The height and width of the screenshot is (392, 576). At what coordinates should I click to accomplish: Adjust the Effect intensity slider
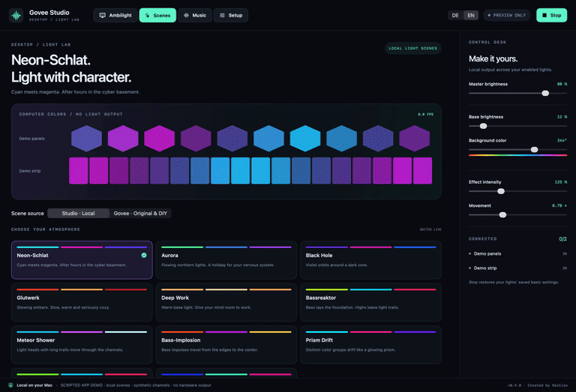(517, 191)
